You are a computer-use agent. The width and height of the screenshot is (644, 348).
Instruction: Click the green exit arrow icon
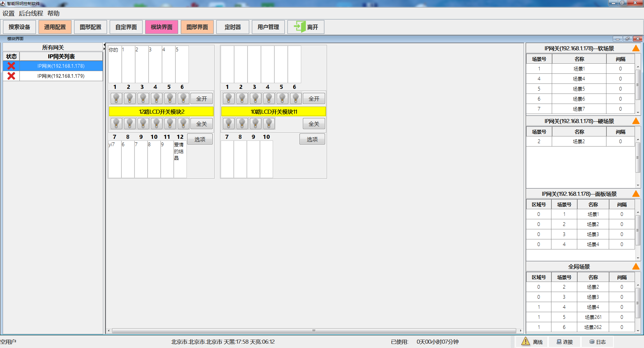pyautogui.click(x=299, y=27)
